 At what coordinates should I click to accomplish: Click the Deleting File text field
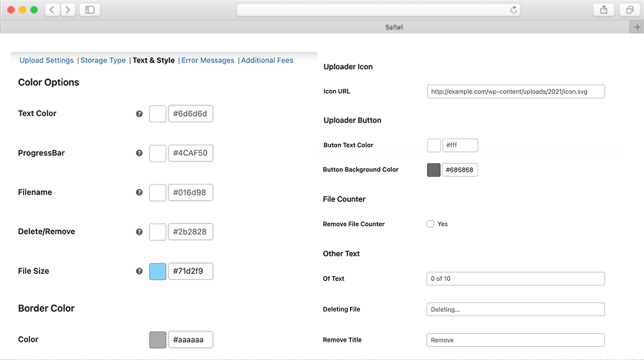click(516, 309)
